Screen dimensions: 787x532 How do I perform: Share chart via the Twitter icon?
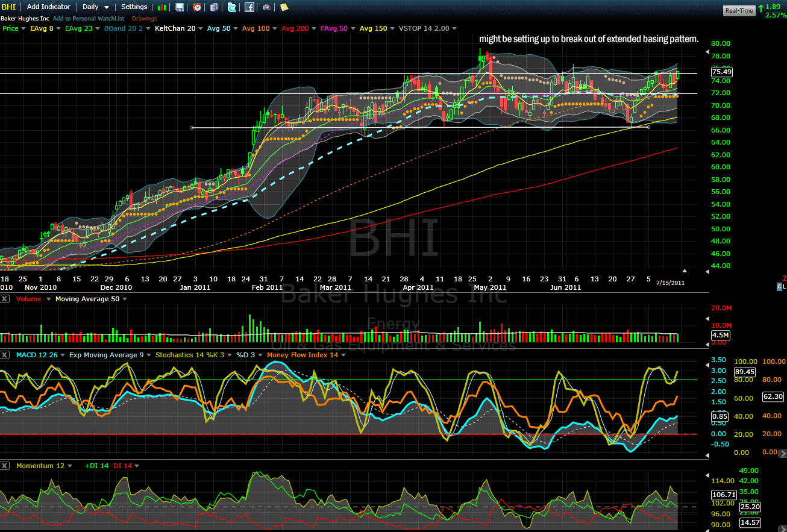pyautogui.click(x=232, y=7)
